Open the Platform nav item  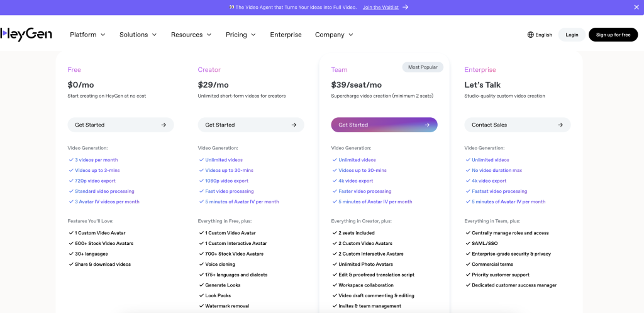(x=87, y=35)
